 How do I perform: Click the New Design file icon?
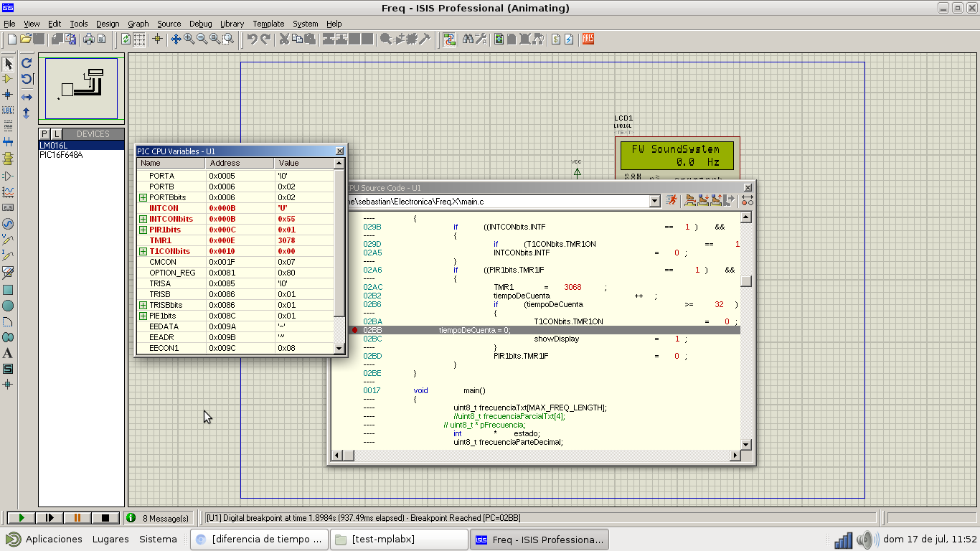click(x=12, y=39)
